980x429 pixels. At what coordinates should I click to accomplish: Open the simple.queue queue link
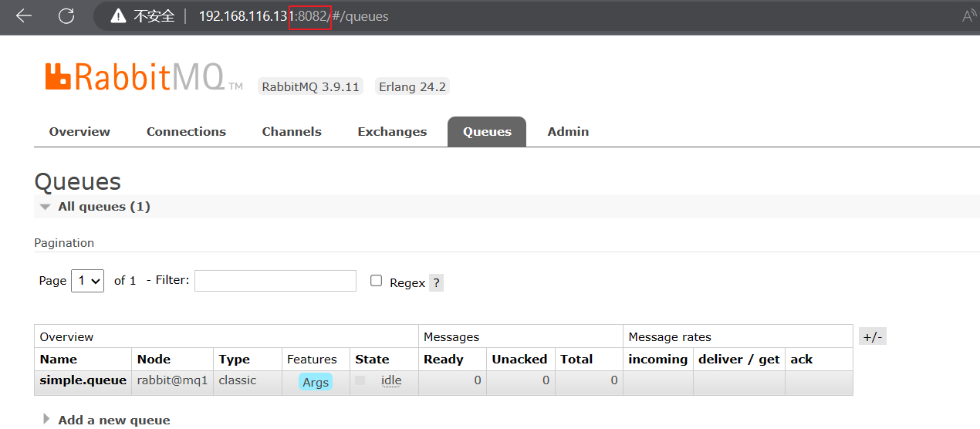coord(83,380)
